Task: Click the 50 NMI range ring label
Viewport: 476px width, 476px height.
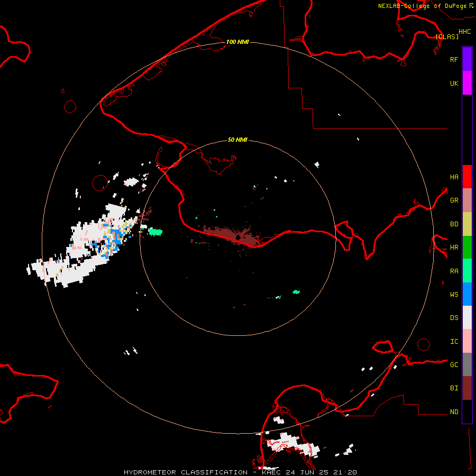Action: [237, 140]
